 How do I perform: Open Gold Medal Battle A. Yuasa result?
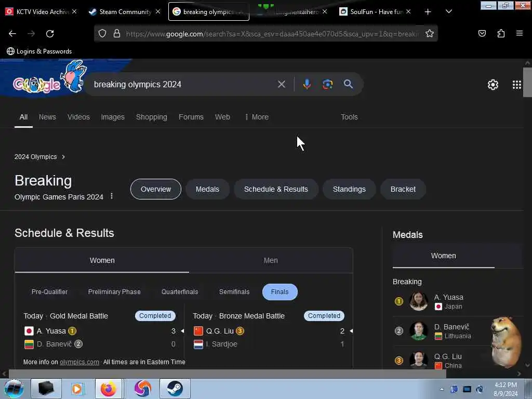point(100,331)
